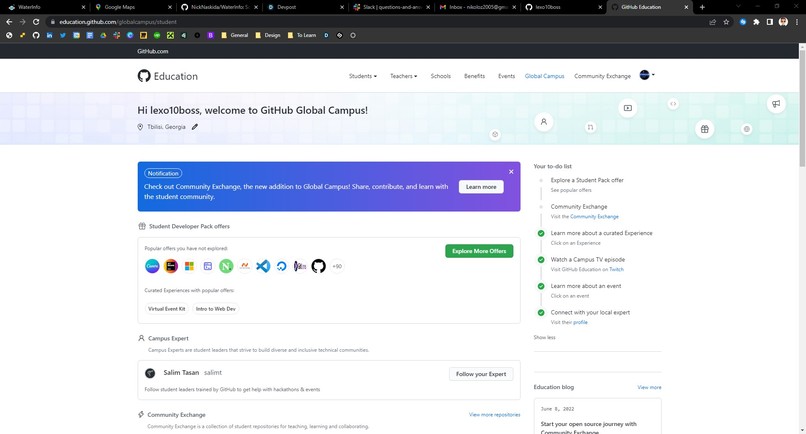
Task: Show the +90 additional offers
Action: click(337, 266)
